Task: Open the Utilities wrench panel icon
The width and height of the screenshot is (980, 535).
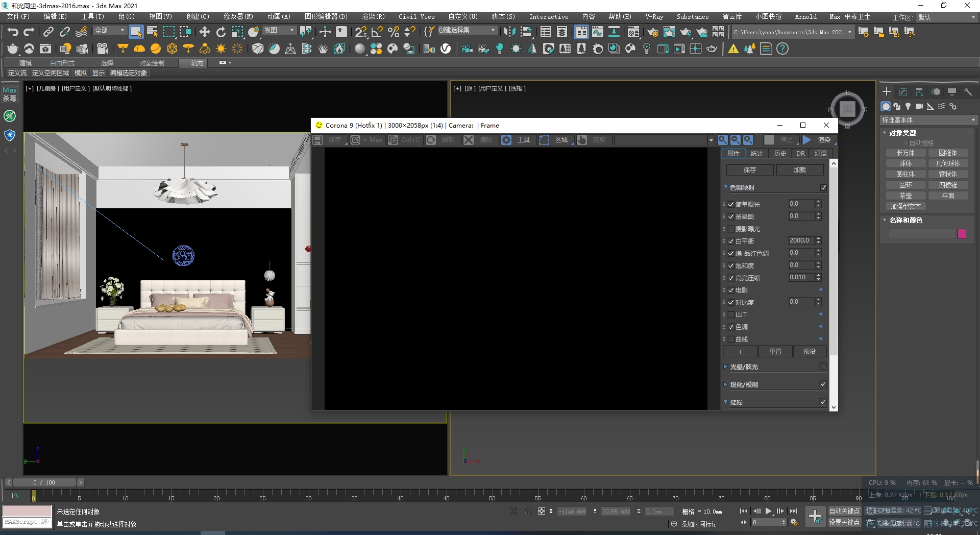Action: (968, 92)
